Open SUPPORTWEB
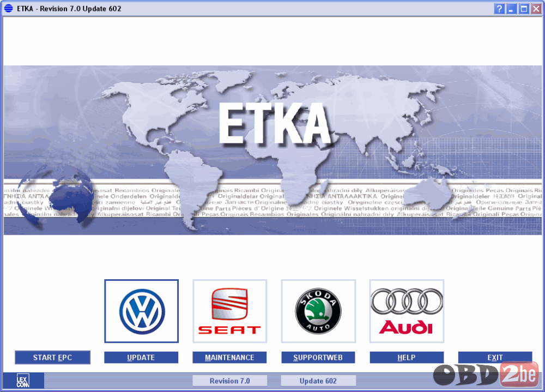Screen dimensions: 545x392 pyautogui.click(x=318, y=358)
